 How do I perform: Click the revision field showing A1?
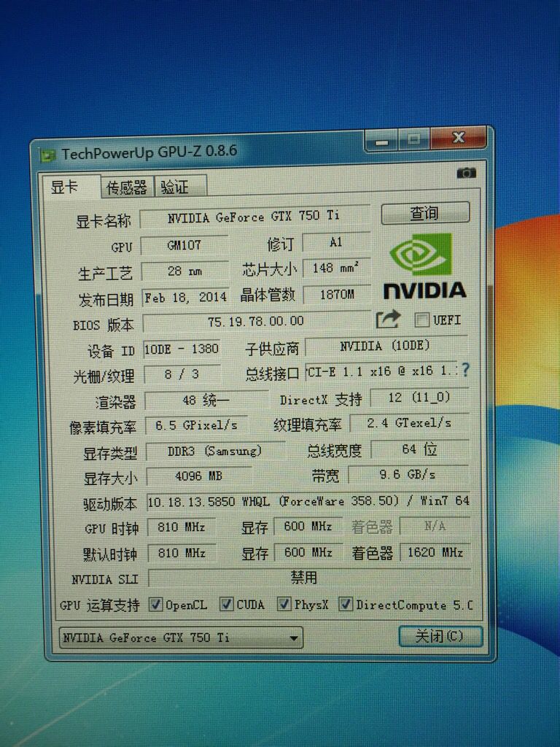(x=336, y=242)
